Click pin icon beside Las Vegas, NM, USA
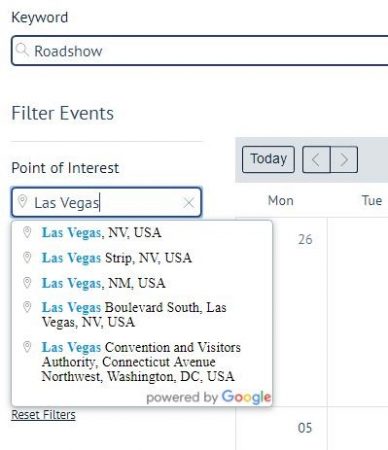This screenshot has height=450, width=388. pos(27,283)
